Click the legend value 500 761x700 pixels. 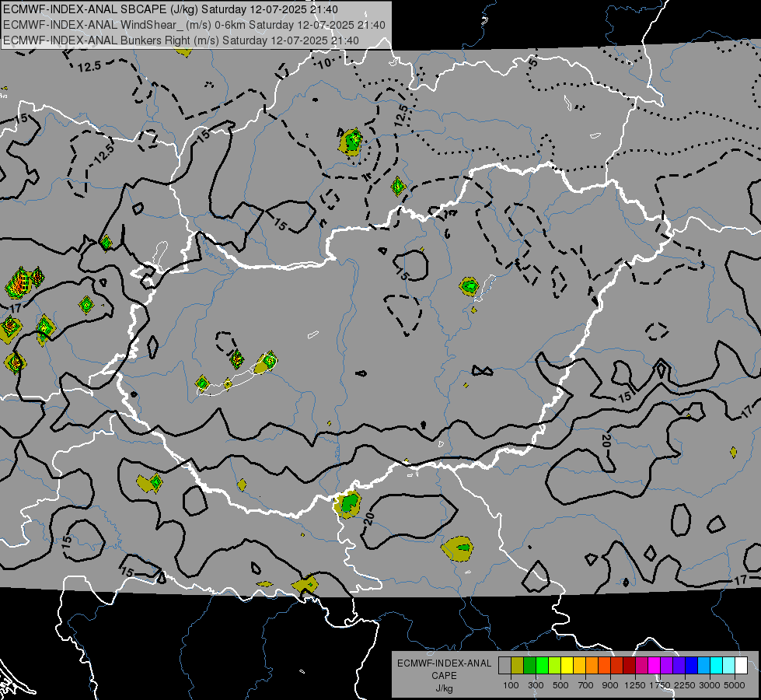(560, 685)
